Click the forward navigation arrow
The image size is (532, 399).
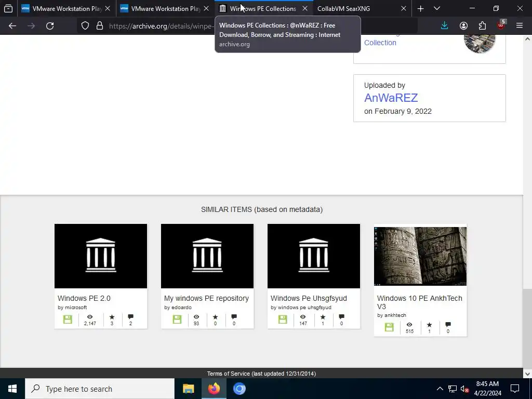[x=31, y=26]
